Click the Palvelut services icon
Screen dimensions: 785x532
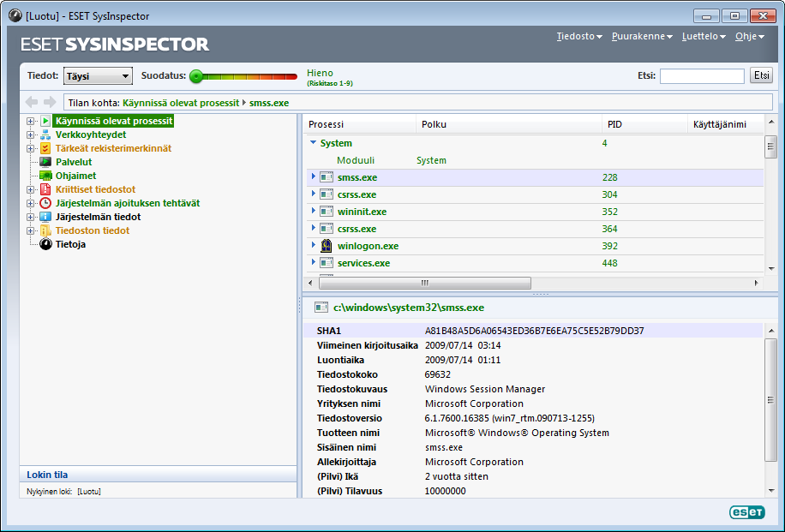click(45, 162)
